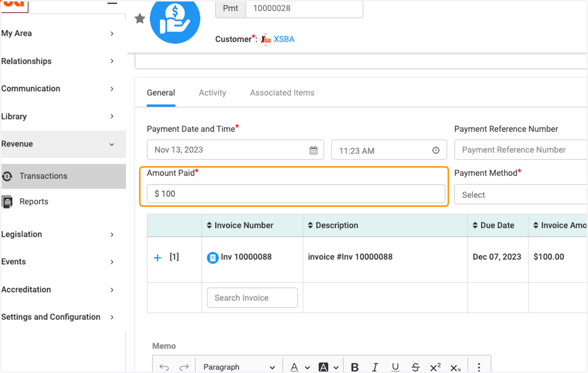Click the invoice icon beside Inv 10000088
This screenshot has width=588, height=373.
pos(213,257)
